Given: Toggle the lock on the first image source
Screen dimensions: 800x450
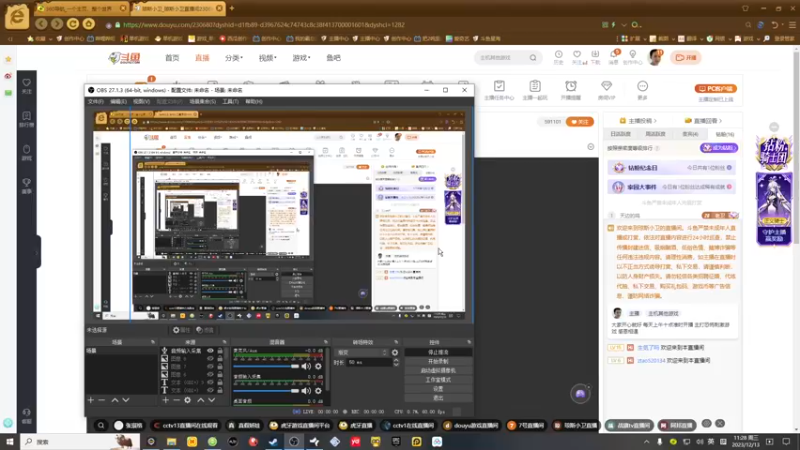Looking at the screenshot, I should [220, 359].
